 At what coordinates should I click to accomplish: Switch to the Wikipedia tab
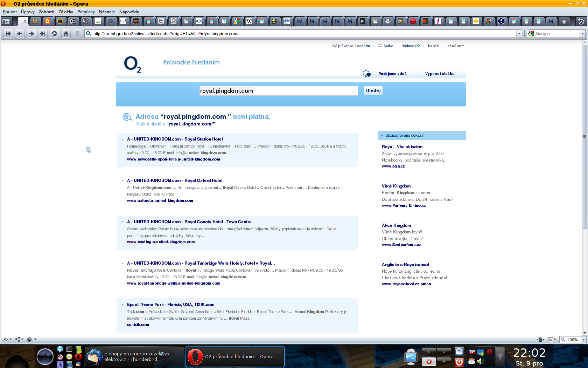click(x=249, y=21)
